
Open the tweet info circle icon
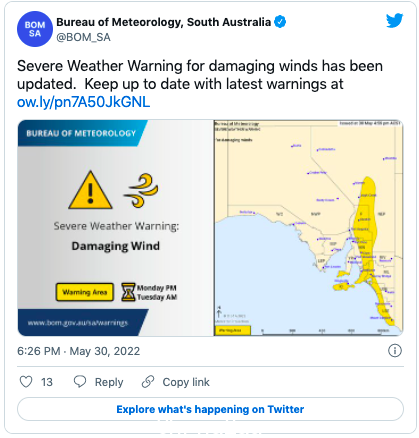click(395, 351)
